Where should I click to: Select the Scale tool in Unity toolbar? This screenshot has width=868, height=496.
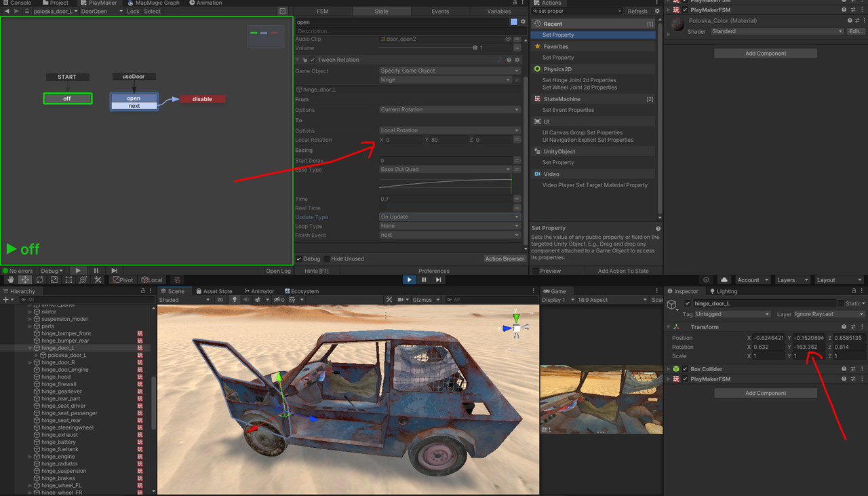54,280
